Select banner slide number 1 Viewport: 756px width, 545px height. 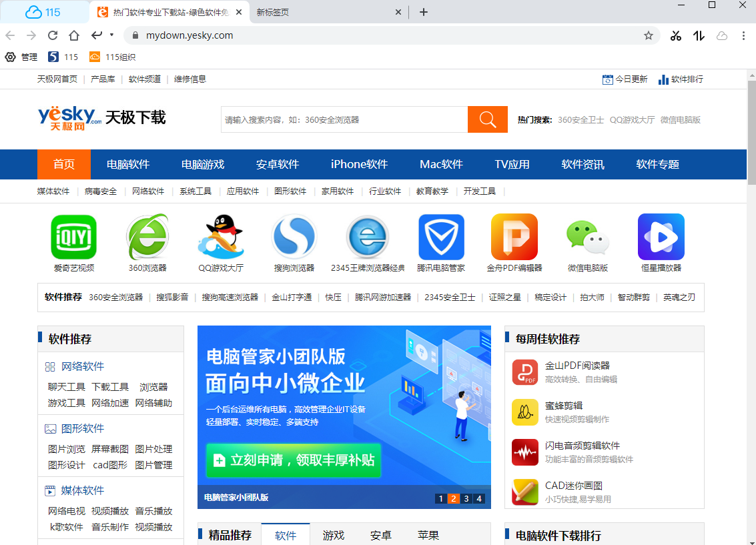tap(440, 498)
